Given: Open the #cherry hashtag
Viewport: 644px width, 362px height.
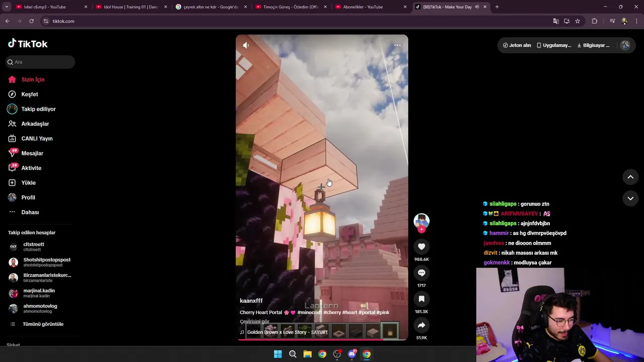Looking at the screenshot, I should [332, 312].
